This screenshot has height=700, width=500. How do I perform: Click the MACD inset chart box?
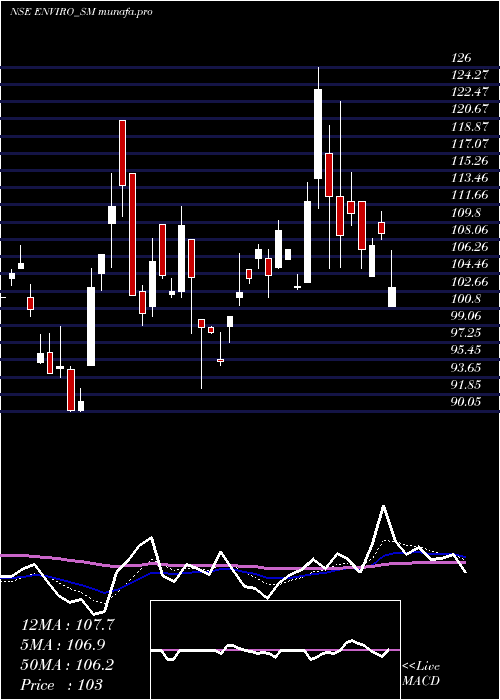[275, 650]
